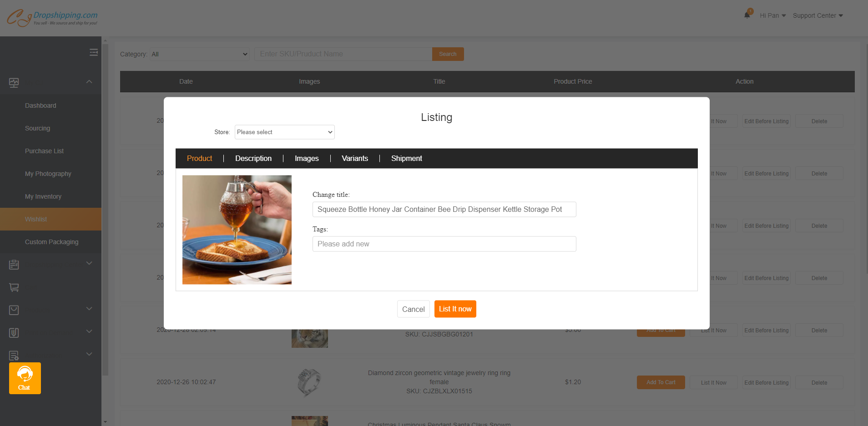Click the settings document sidebar icon
868x426 pixels.
14,356
